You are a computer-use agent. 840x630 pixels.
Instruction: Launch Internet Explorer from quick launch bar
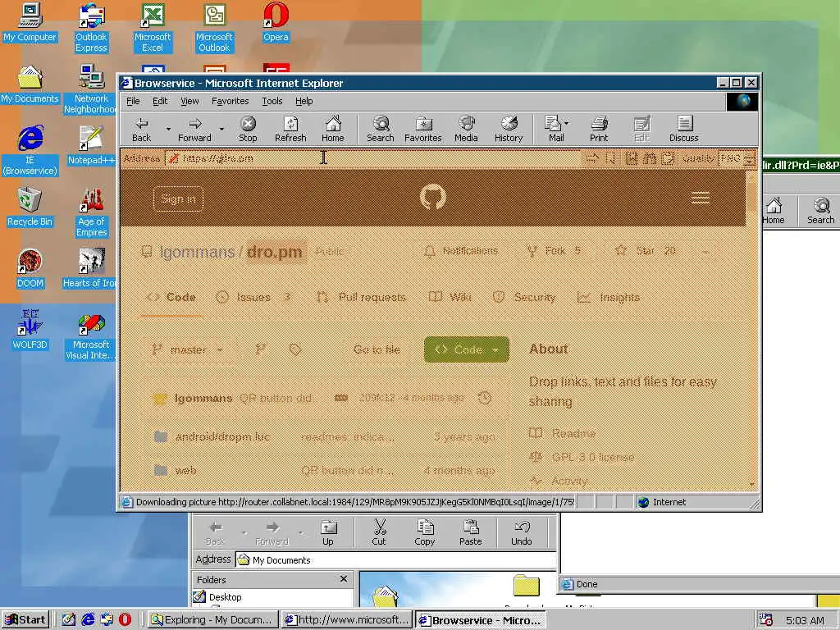tap(88, 619)
